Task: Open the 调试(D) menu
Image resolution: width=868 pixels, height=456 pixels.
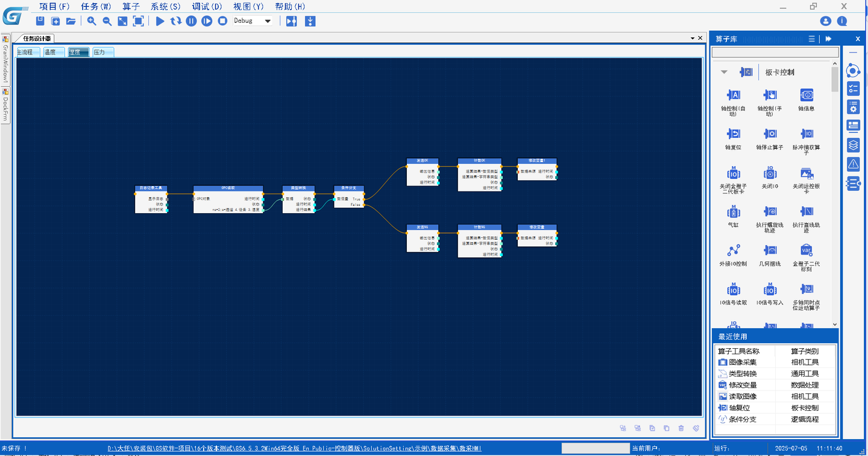Action: [x=207, y=7]
